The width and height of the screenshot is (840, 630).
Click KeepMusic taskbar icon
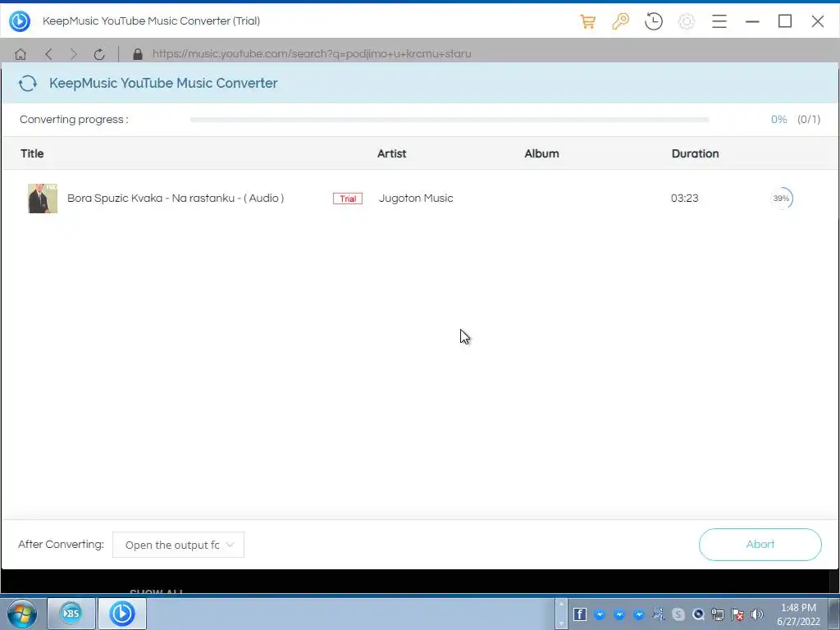point(122,614)
